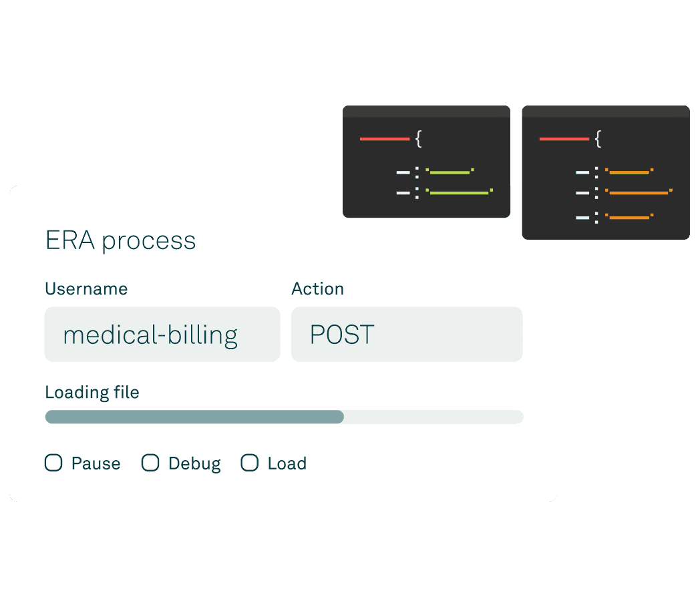Click the red line in the orange code window
This screenshot has height=609, width=700.
(x=564, y=139)
